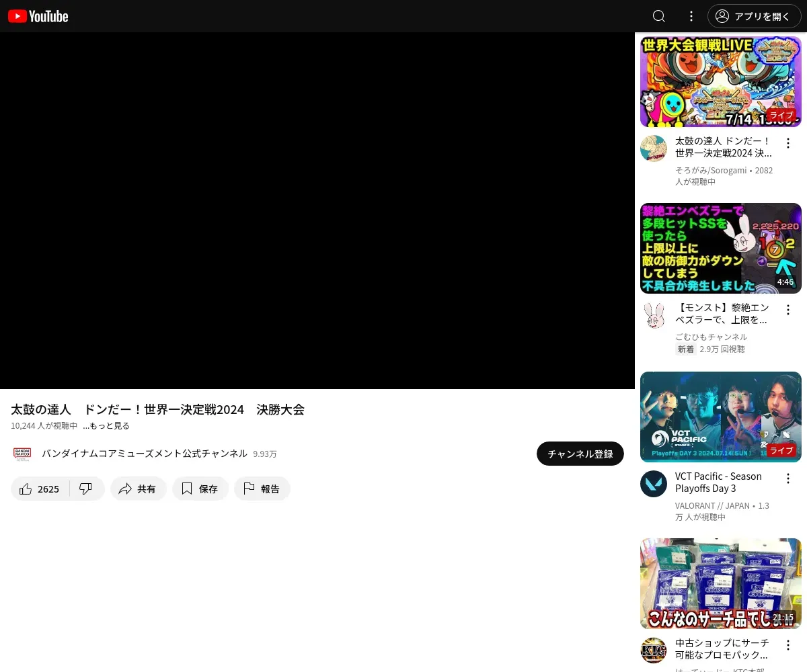
Task: Open the Sorogami channel avatar
Action: (x=654, y=149)
